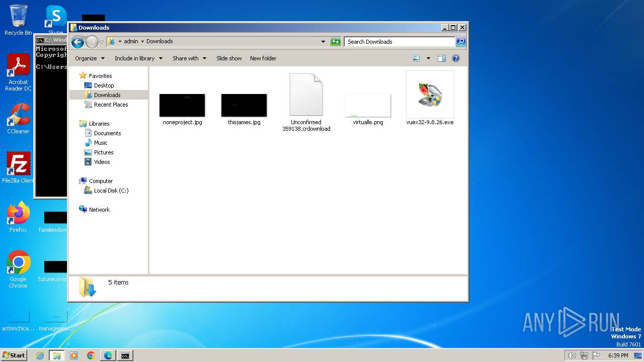The height and width of the screenshot is (362, 644).
Task: Select the familiesdow desktop file
Action: click(x=53, y=222)
